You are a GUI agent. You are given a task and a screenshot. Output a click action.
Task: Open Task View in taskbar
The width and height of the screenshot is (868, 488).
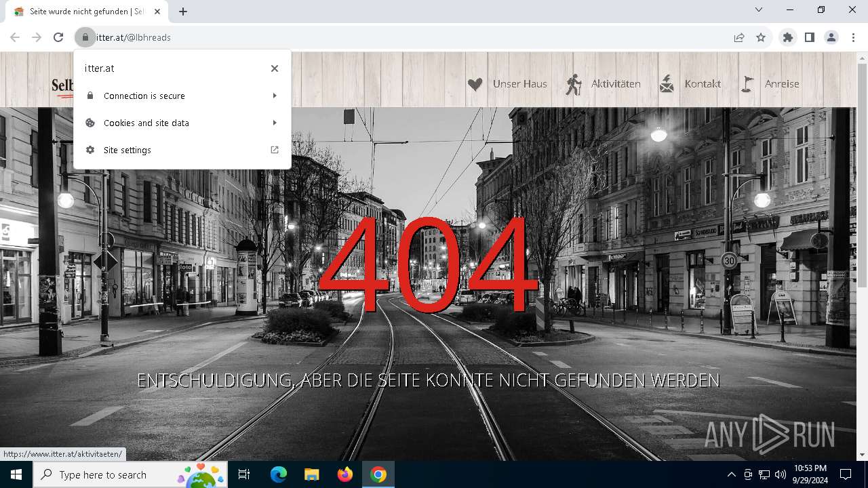point(244,474)
